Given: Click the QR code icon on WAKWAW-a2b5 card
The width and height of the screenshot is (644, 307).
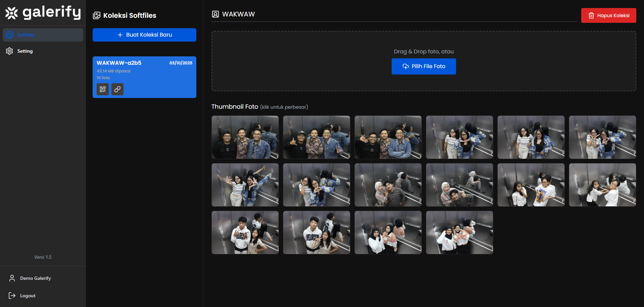Looking at the screenshot, I should click(x=103, y=89).
